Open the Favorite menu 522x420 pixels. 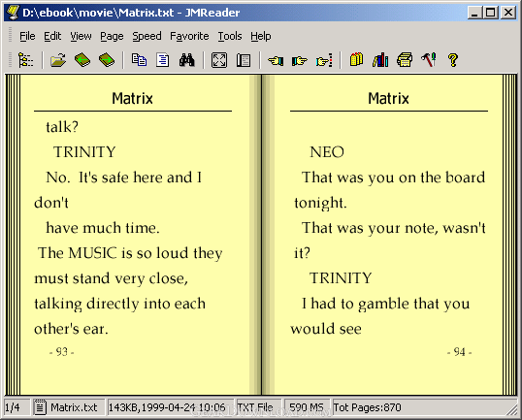189,36
